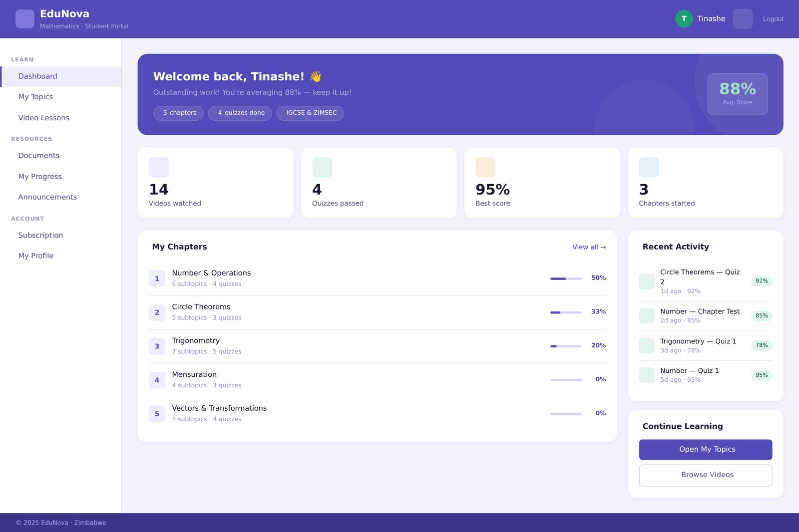Open the Dashboard sidebar item

[x=61, y=76]
